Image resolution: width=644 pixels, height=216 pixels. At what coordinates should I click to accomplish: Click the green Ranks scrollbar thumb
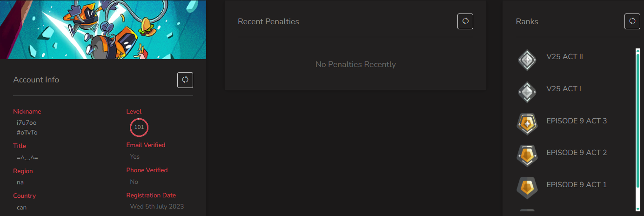tap(637, 121)
